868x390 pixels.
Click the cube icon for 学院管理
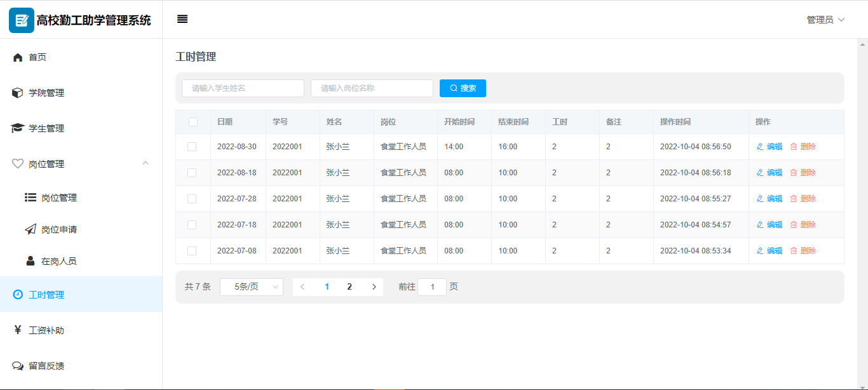(x=18, y=93)
